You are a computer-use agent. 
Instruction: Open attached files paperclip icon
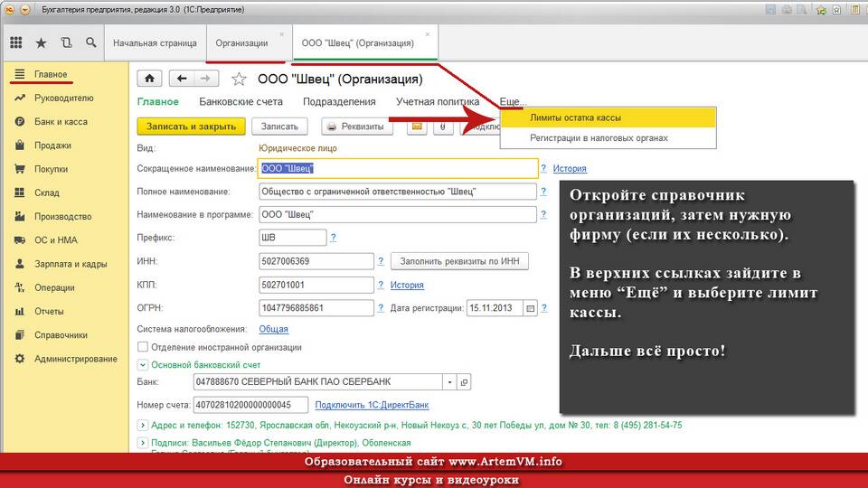point(443,127)
